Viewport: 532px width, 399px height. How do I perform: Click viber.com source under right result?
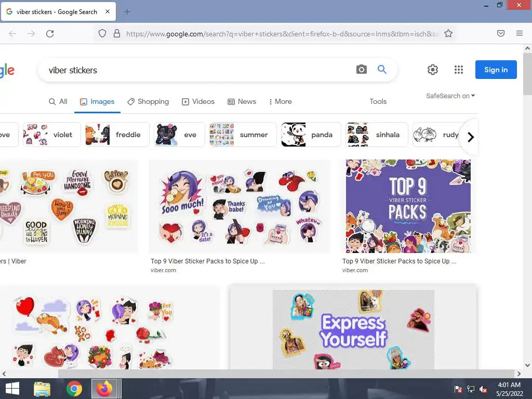pyautogui.click(x=355, y=270)
